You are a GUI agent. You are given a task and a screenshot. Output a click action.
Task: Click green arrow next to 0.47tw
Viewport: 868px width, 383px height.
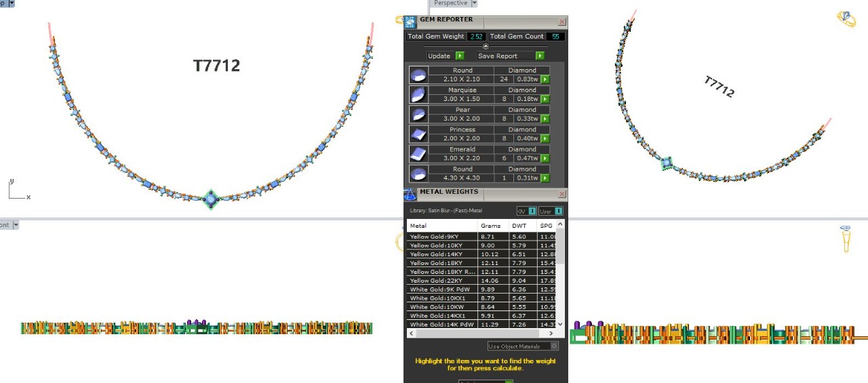pyautogui.click(x=545, y=158)
